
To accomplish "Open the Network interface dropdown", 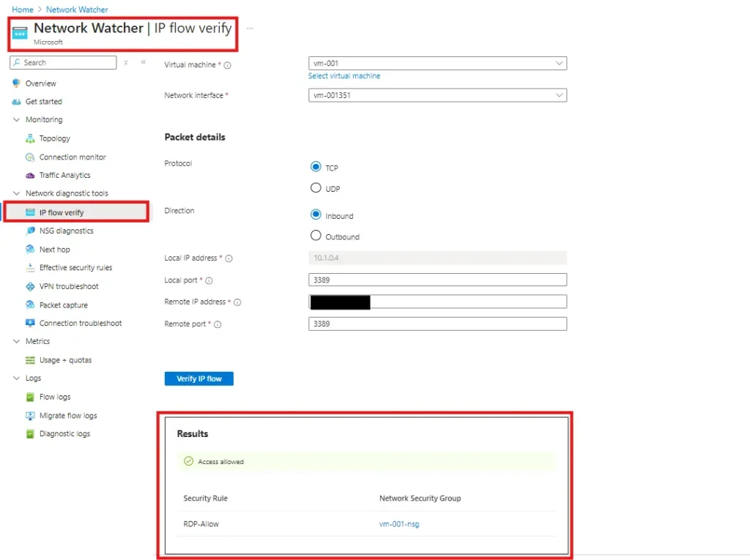I will click(438, 95).
